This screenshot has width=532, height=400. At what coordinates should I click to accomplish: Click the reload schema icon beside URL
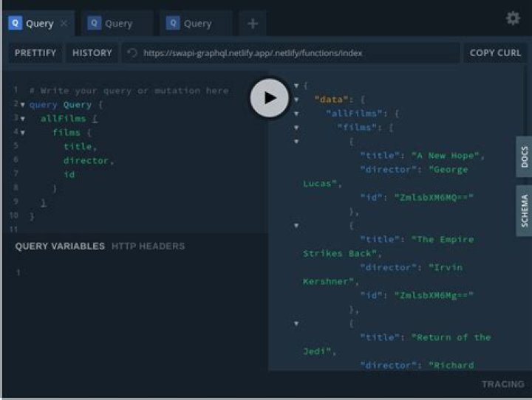[x=132, y=53]
